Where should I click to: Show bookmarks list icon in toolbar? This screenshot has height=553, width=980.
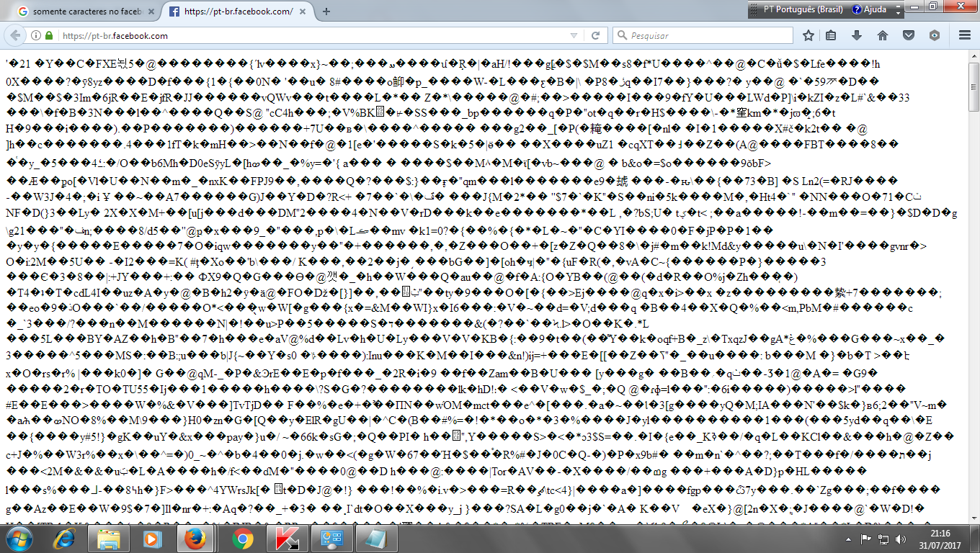(831, 35)
